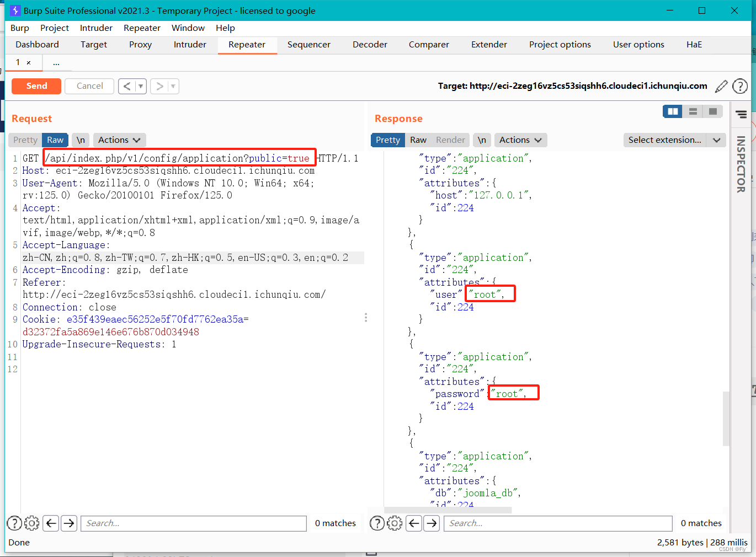Open help icon beside target
Viewport: 756px width, 557px height.
tap(740, 86)
